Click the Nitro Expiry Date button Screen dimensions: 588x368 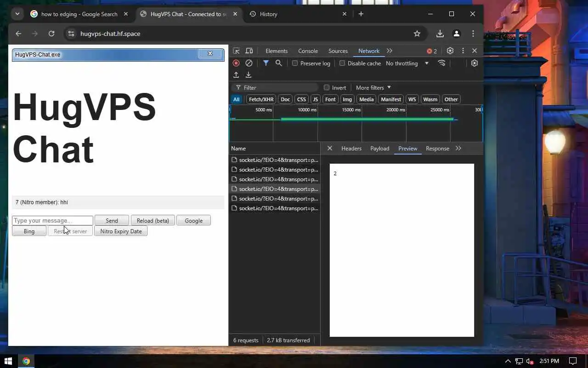coord(121,231)
